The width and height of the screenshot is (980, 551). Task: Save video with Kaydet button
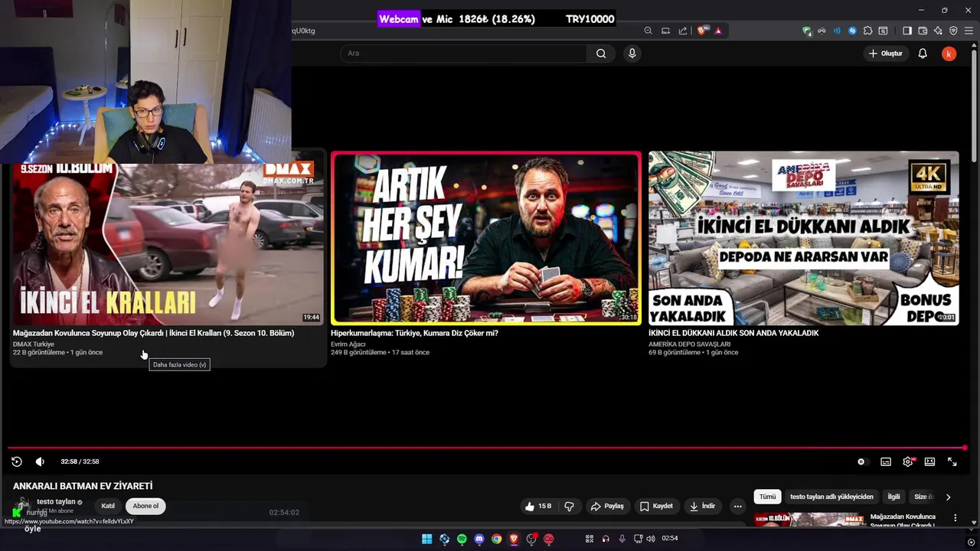[x=656, y=506]
